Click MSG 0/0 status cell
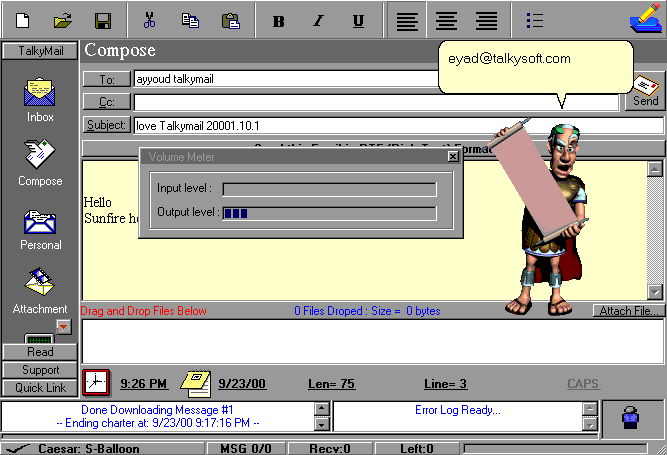 tap(246, 449)
